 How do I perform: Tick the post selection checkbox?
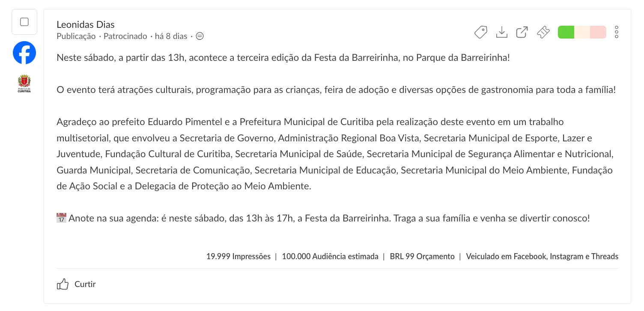24,22
